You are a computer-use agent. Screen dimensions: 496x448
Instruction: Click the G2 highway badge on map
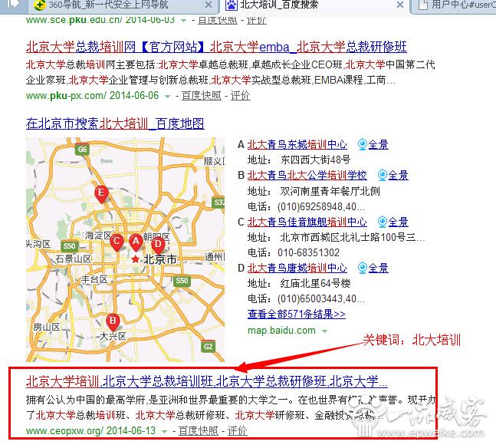tap(209, 347)
